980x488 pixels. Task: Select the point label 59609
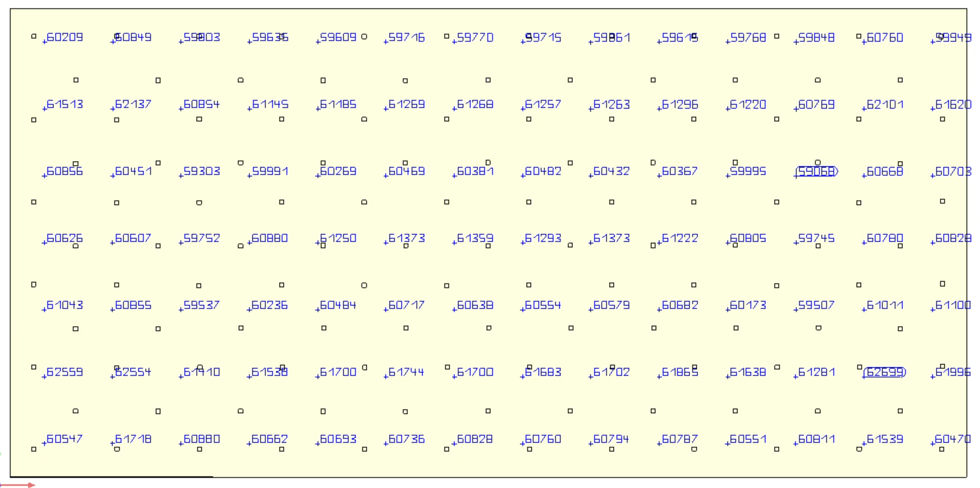click(x=339, y=37)
